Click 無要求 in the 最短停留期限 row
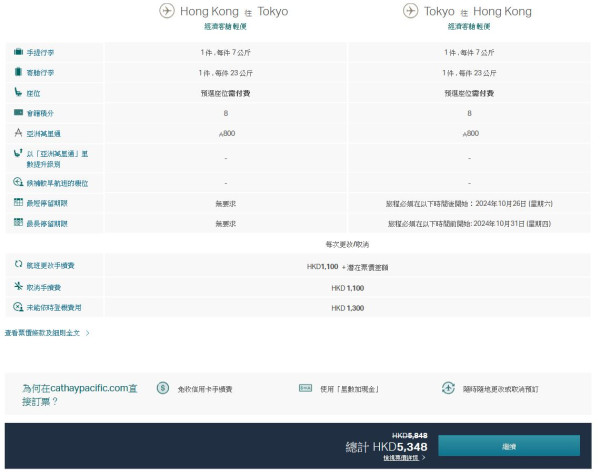This screenshot has width=600, height=475. (x=225, y=204)
